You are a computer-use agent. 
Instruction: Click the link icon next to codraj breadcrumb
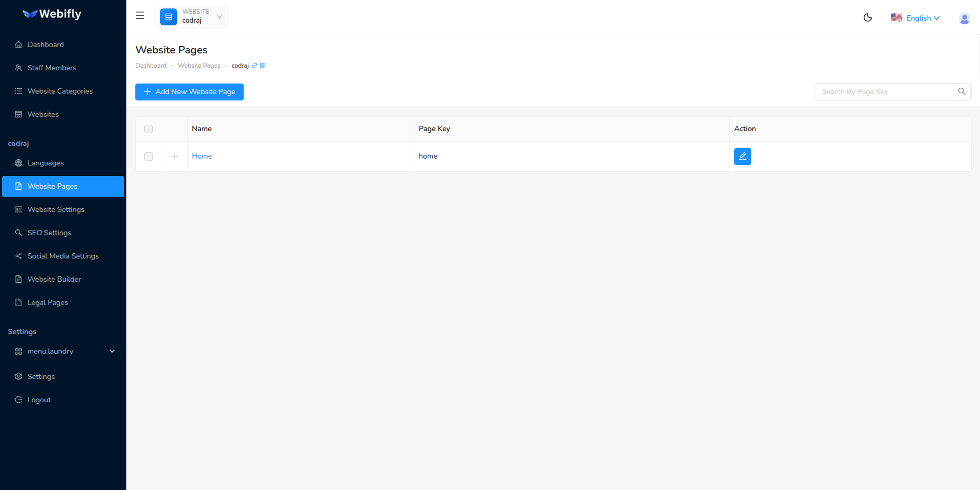pos(254,65)
